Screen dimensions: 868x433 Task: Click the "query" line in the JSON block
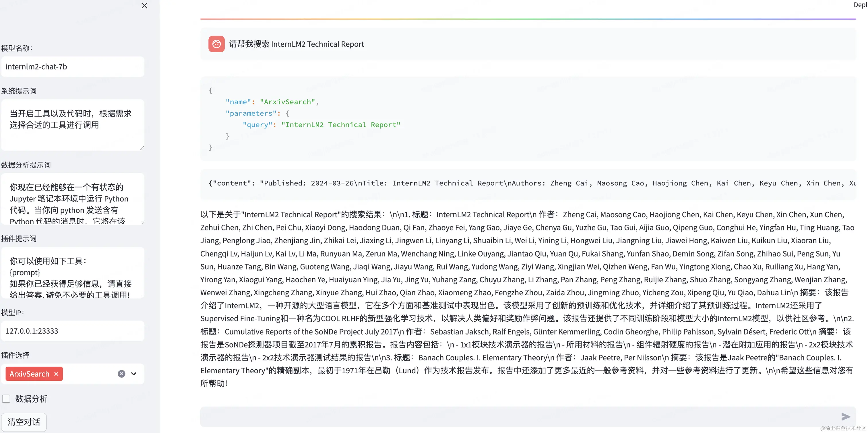pyautogui.click(x=321, y=125)
